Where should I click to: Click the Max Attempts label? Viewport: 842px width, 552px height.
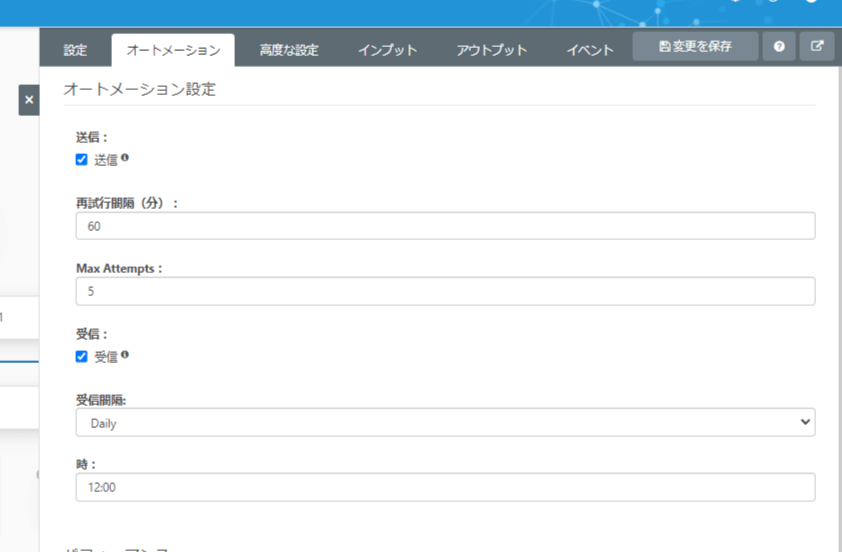119,268
